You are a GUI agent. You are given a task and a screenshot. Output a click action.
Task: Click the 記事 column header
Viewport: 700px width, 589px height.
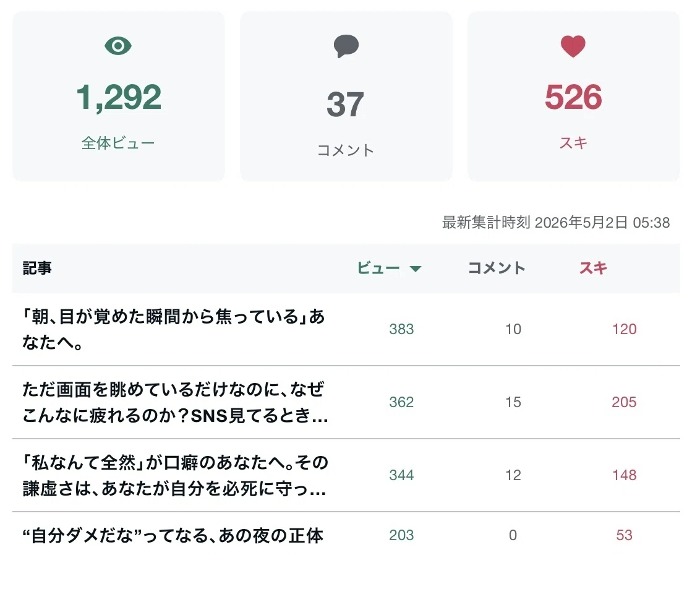click(37, 268)
